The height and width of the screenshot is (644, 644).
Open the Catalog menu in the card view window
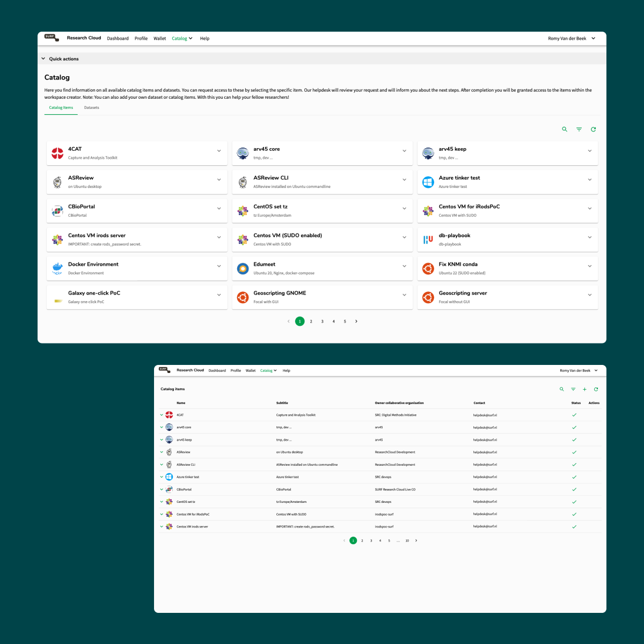click(182, 39)
